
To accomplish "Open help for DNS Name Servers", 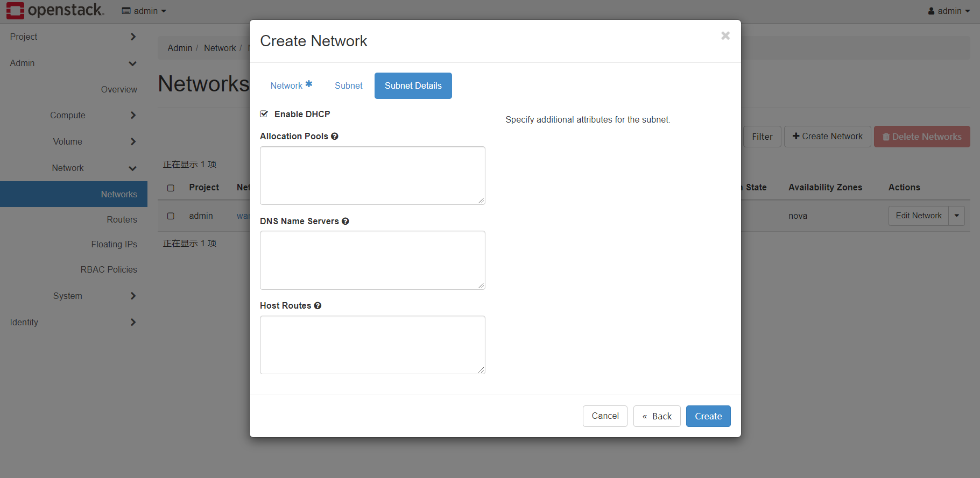I will click(x=346, y=221).
